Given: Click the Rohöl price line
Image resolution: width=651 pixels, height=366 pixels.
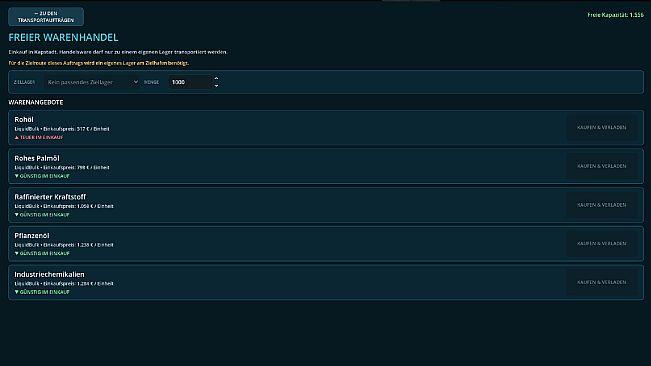Looking at the screenshot, I should click(x=62, y=129).
